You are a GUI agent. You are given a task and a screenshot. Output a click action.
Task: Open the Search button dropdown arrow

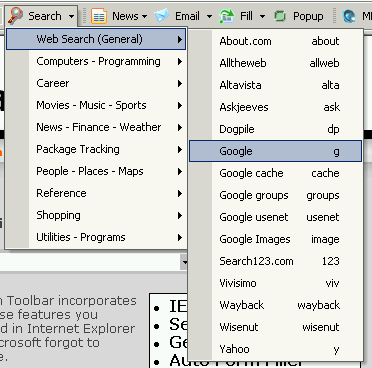(x=71, y=16)
